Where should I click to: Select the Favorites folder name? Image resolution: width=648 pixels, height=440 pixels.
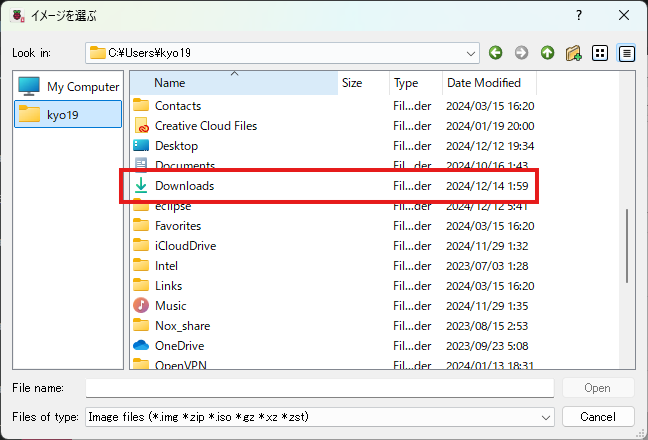178,226
